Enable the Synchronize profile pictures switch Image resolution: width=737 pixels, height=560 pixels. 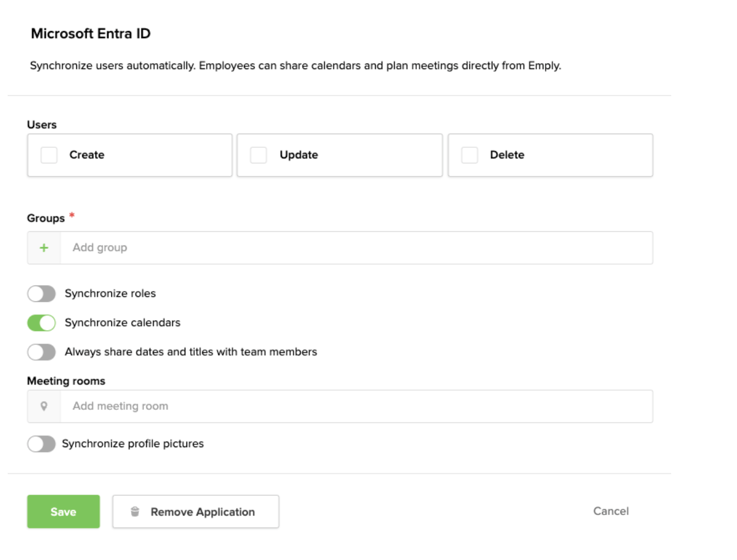point(42,444)
